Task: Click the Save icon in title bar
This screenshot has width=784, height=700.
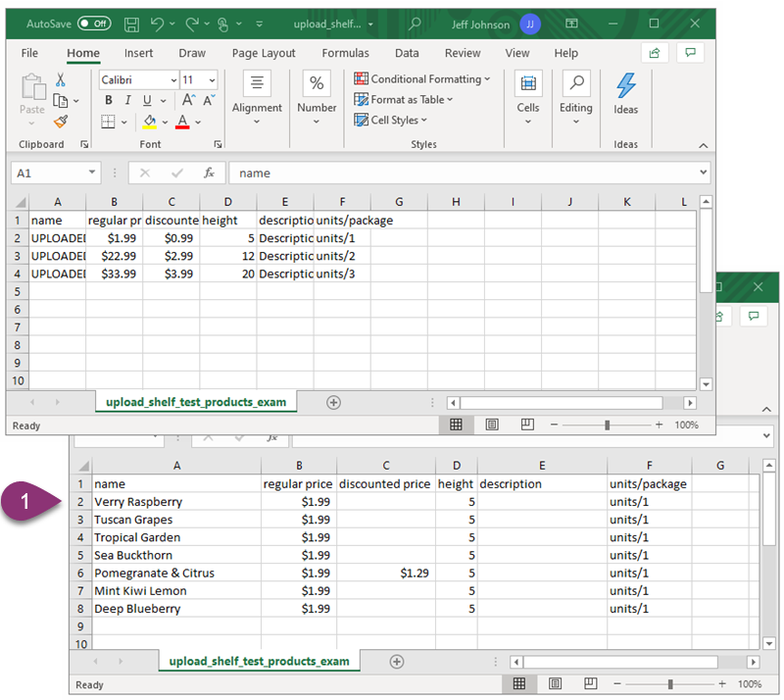Action: (131, 24)
